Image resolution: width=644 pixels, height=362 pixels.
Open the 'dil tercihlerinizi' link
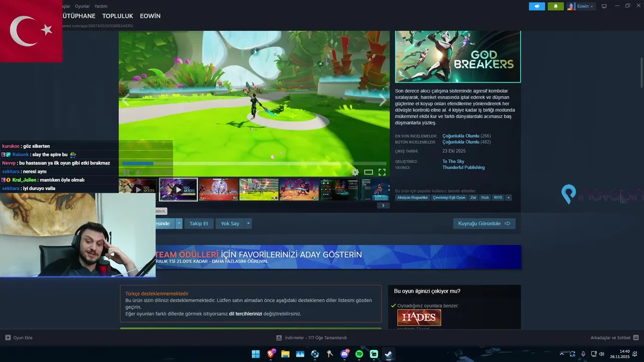(x=246, y=314)
